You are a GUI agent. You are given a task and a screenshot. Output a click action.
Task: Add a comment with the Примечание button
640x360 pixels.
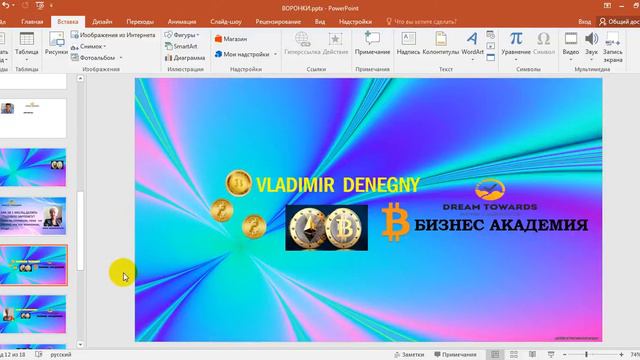[x=372, y=43]
